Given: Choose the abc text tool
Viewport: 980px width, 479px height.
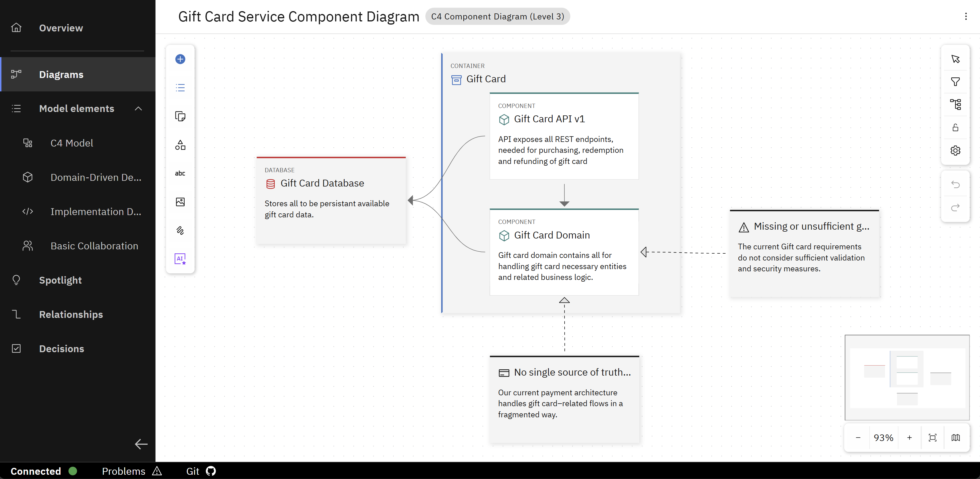Looking at the screenshot, I should click(x=180, y=173).
